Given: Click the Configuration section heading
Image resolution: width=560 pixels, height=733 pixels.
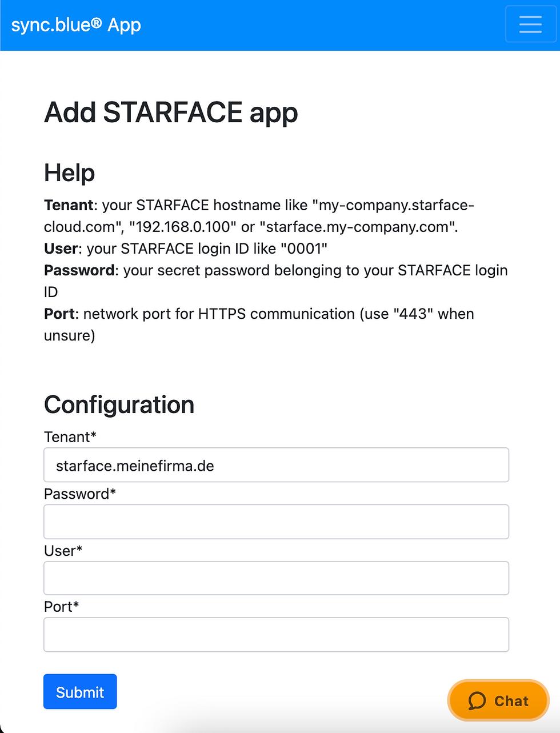Looking at the screenshot, I should (119, 404).
